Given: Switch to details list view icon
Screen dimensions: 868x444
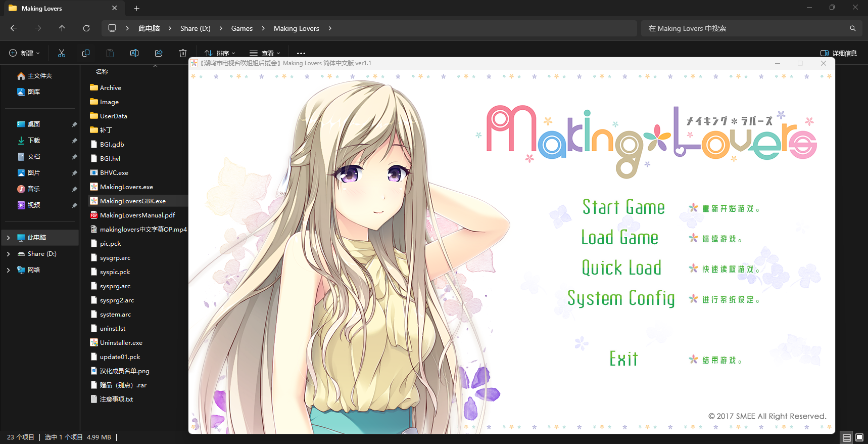Looking at the screenshot, I should [x=847, y=437].
